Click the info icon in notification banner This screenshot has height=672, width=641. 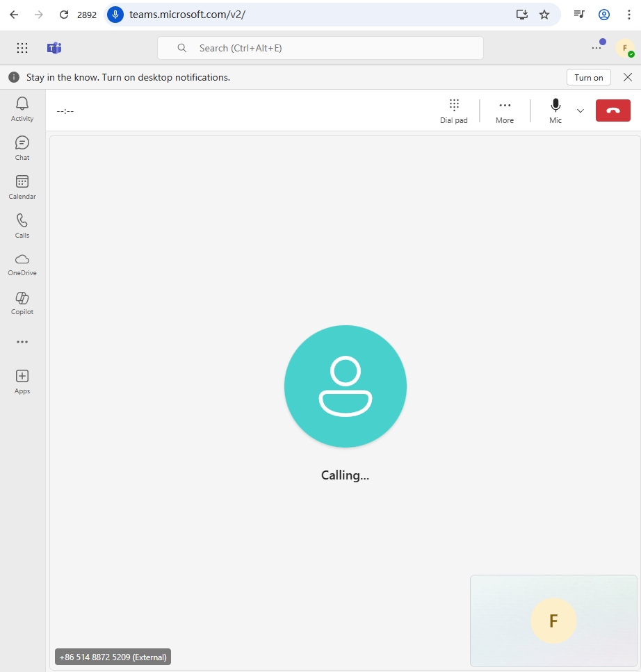14,77
